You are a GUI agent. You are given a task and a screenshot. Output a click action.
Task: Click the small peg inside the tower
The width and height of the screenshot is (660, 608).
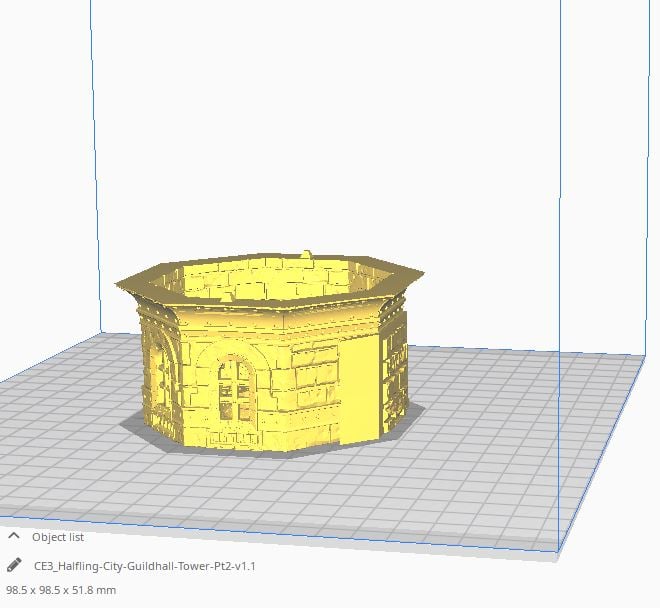[309, 256]
